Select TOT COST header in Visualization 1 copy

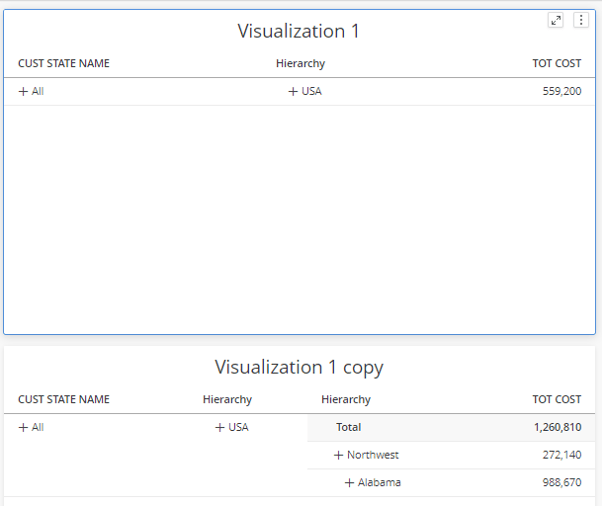tap(557, 399)
